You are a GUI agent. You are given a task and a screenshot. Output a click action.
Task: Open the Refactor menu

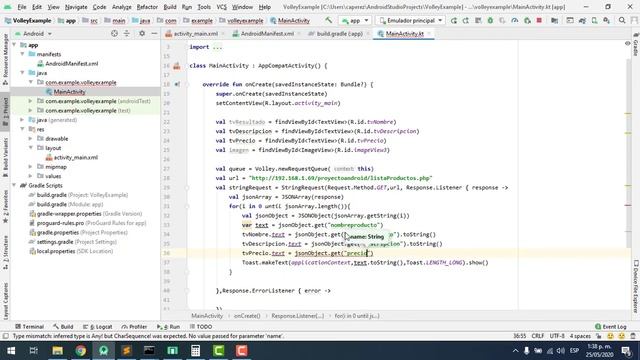[147, 7]
